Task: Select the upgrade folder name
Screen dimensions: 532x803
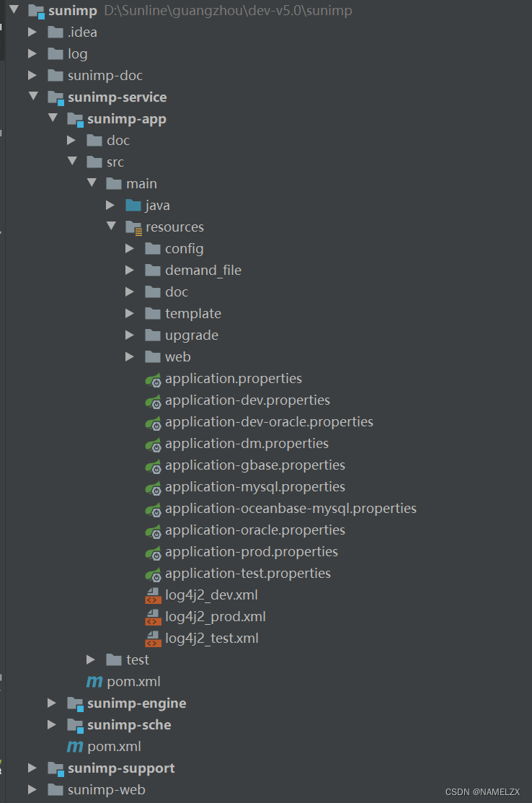Action: [x=191, y=335]
